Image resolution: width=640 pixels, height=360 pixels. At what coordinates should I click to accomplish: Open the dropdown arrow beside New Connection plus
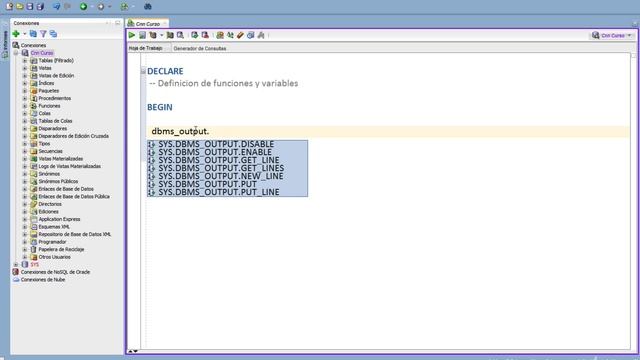pyautogui.click(x=24, y=34)
